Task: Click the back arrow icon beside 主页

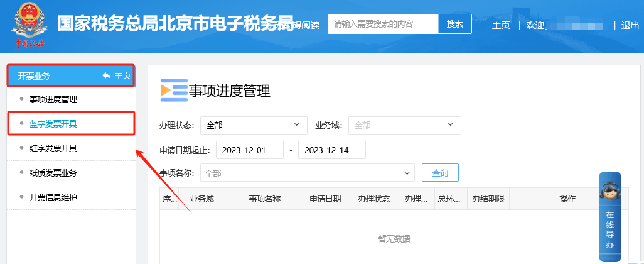Action: [x=106, y=76]
